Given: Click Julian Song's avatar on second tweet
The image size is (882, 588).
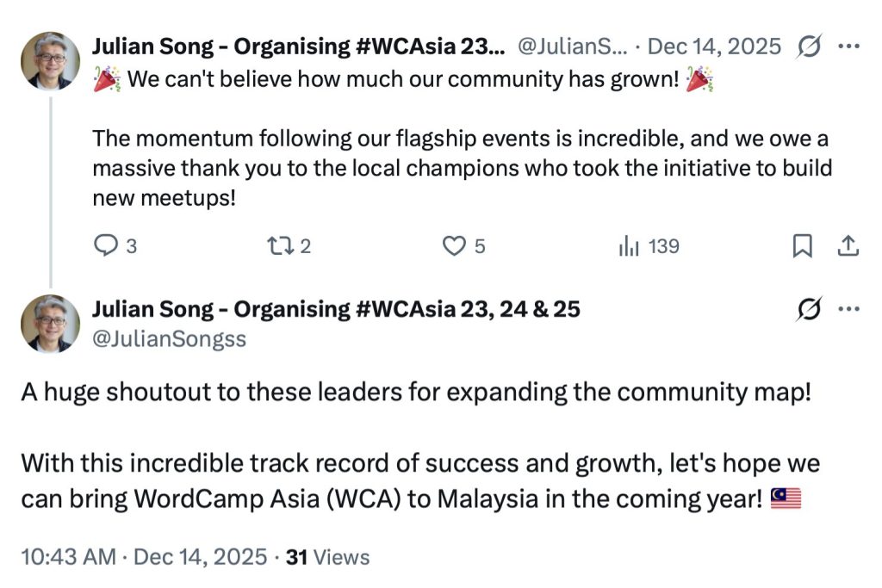Looking at the screenshot, I should click(x=51, y=324).
